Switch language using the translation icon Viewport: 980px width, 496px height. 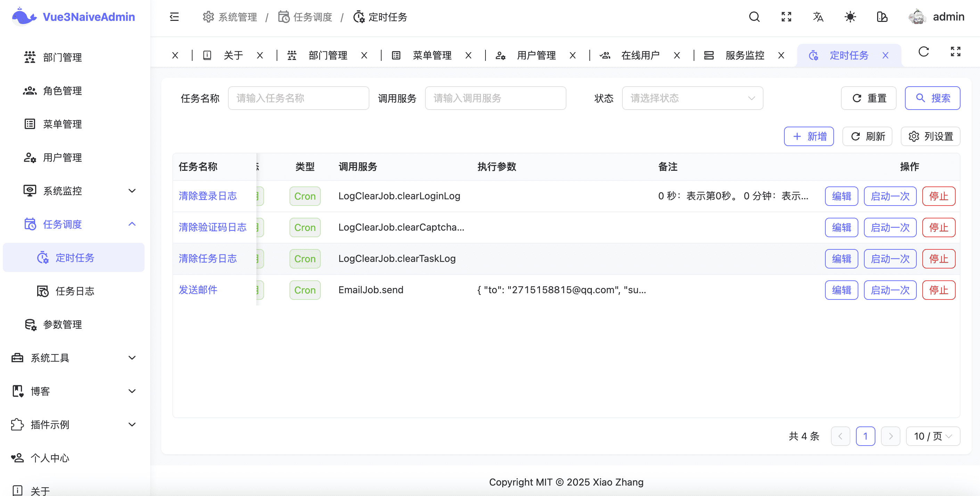click(x=818, y=17)
